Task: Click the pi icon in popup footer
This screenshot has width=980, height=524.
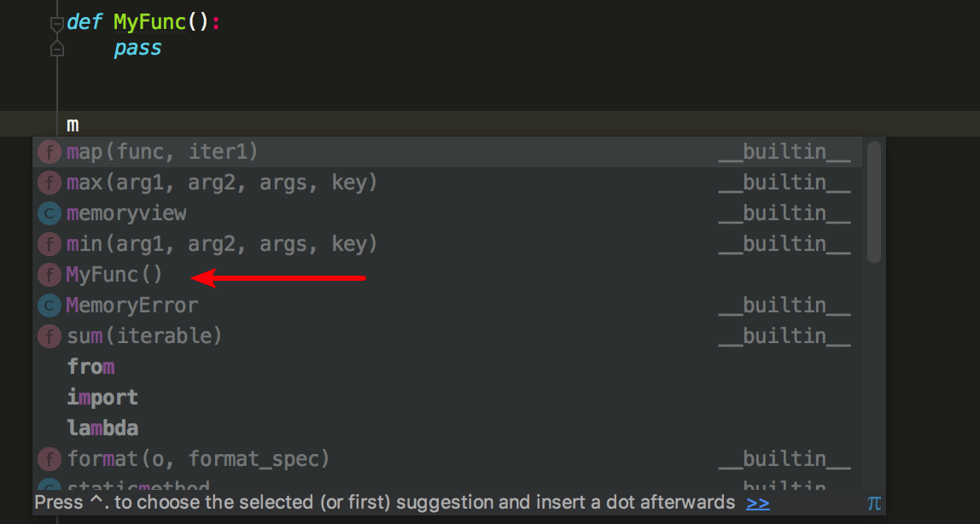Action: click(873, 503)
